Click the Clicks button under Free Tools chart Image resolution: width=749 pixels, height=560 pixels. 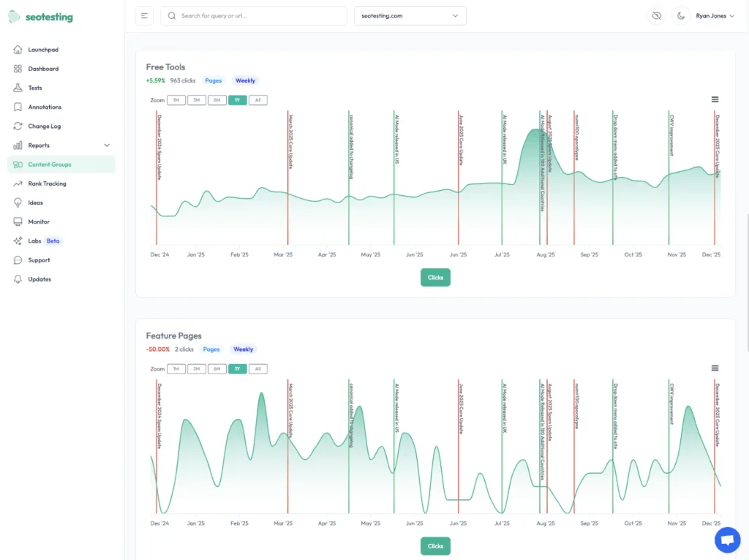435,277
